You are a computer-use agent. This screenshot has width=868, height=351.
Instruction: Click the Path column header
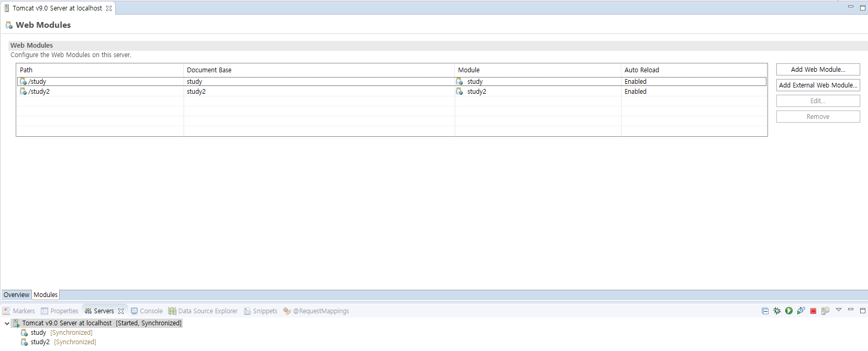click(100, 70)
